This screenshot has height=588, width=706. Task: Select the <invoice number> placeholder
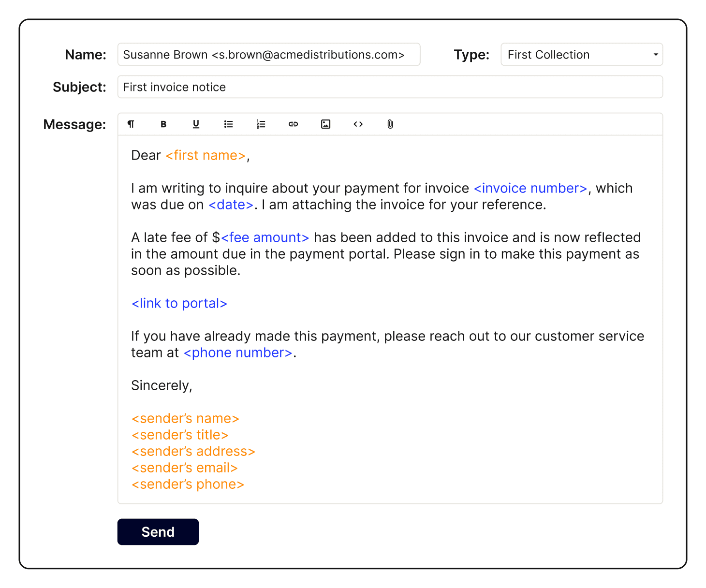pyautogui.click(x=530, y=188)
